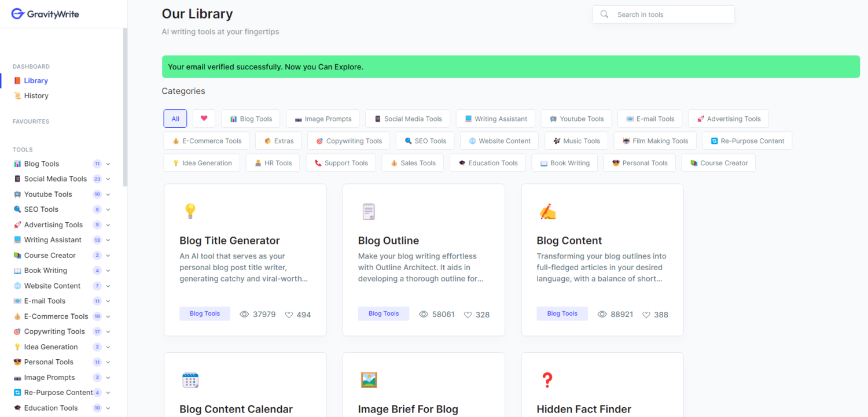Click the lightbulb icon on Blog Title Generator

(190, 211)
